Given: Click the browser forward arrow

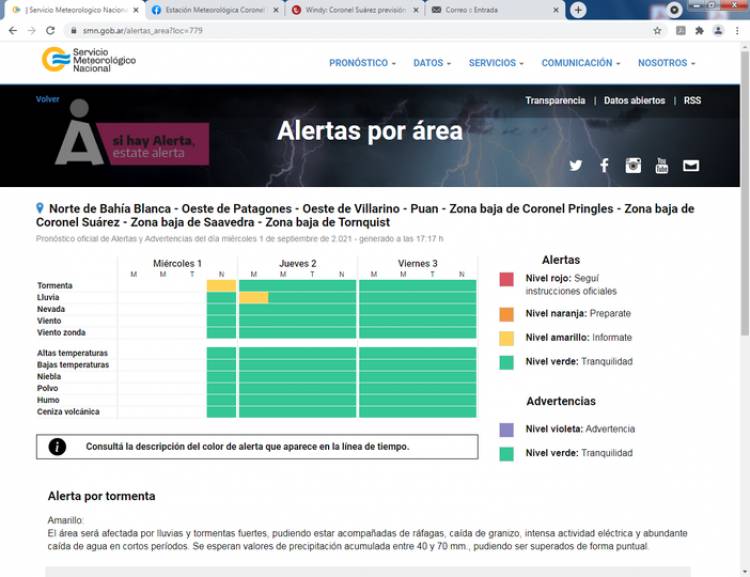Looking at the screenshot, I should [x=32, y=31].
